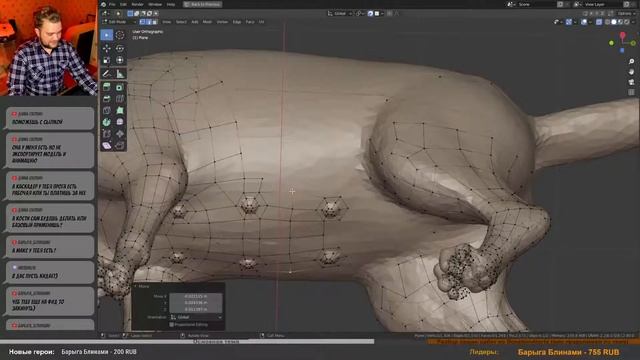
Task: Open the shading options dropdown arrow
Action: pos(633,22)
